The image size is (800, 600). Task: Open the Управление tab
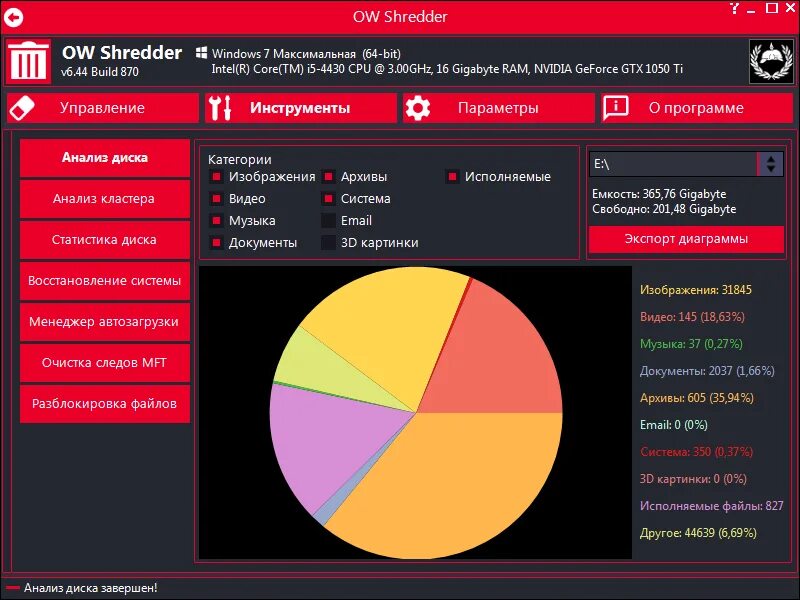[x=103, y=108]
